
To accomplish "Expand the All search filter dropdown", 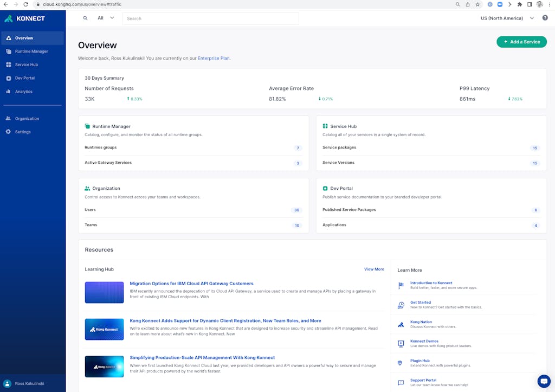I will click(x=106, y=18).
